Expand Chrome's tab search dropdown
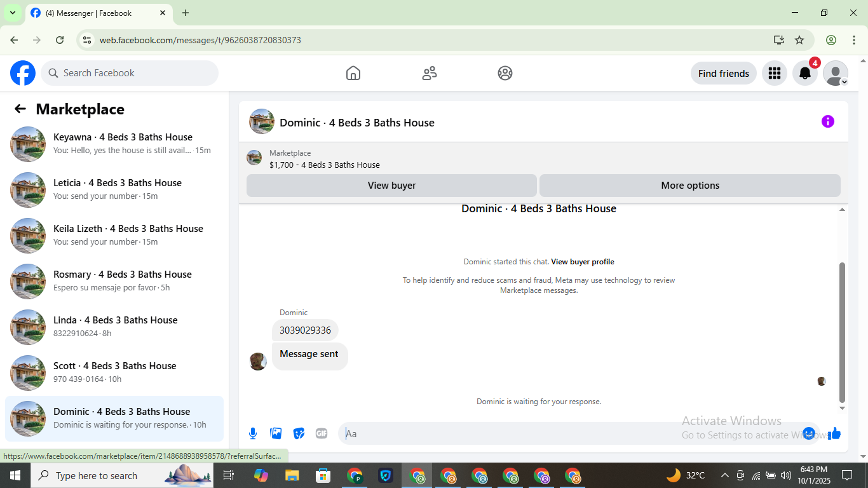 pyautogui.click(x=12, y=13)
